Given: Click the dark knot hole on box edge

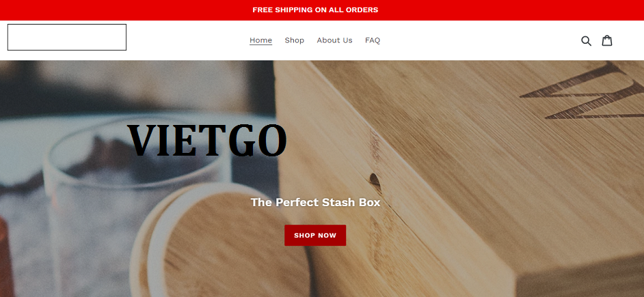Looking at the screenshot, I should [x=375, y=180].
